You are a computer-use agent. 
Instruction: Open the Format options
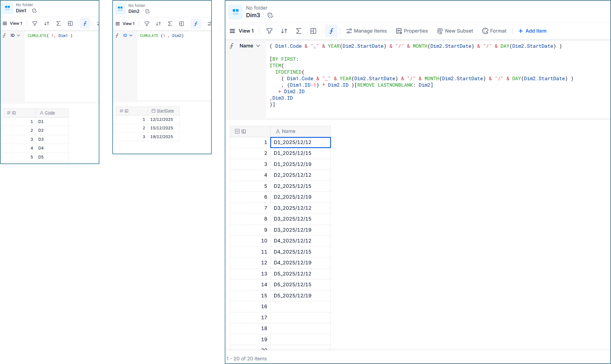pyautogui.click(x=494, y=31)
